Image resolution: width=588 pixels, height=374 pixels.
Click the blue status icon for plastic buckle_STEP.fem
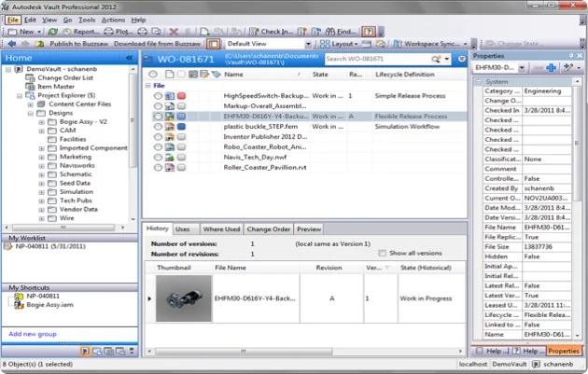pos(181,127)
